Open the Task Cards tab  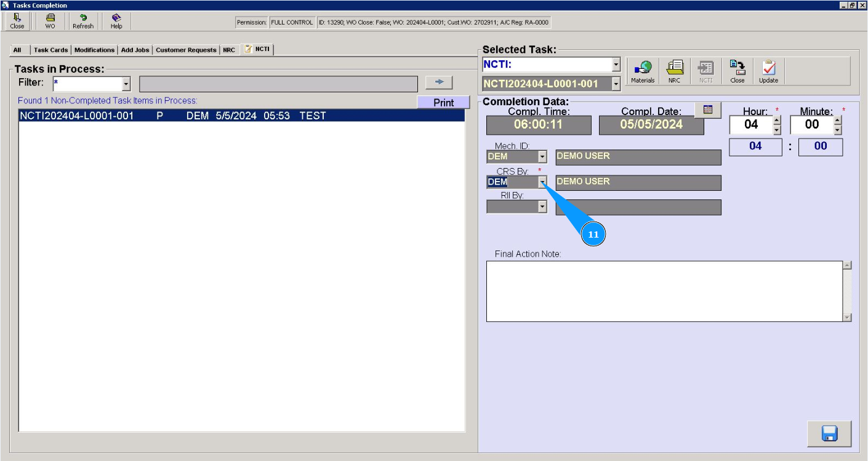[51, 50]
